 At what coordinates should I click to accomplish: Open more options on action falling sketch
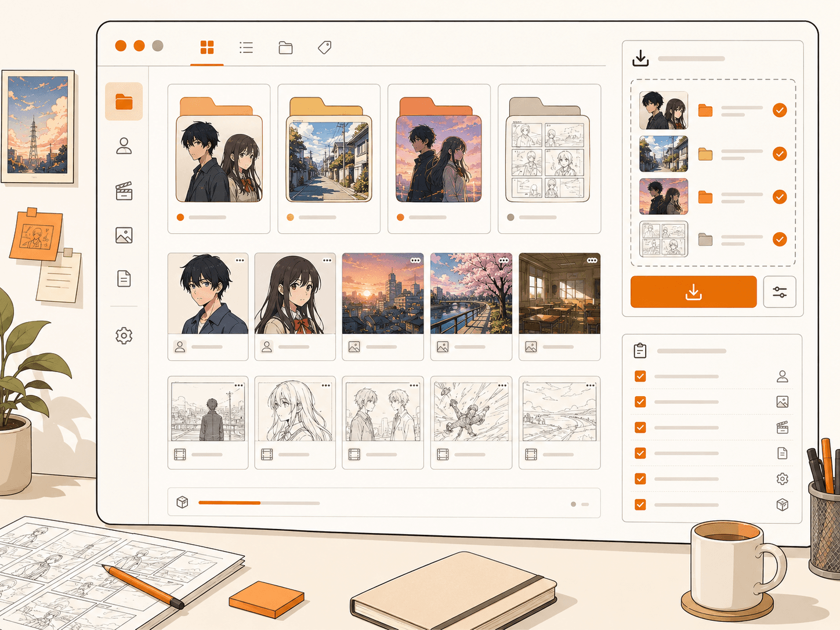click(502, 385)
